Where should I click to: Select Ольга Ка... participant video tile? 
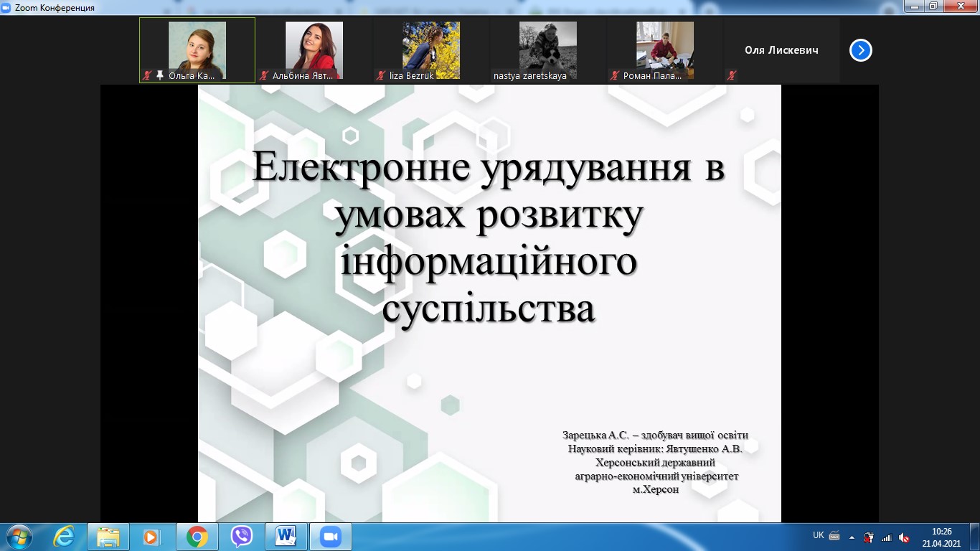pos(197,50)
